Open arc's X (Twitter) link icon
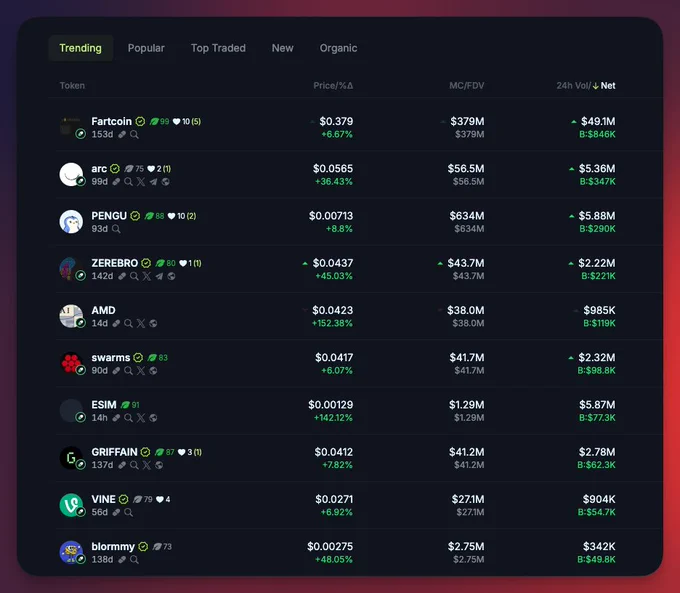Screen dimensions: 680x593 coord(141,182)
